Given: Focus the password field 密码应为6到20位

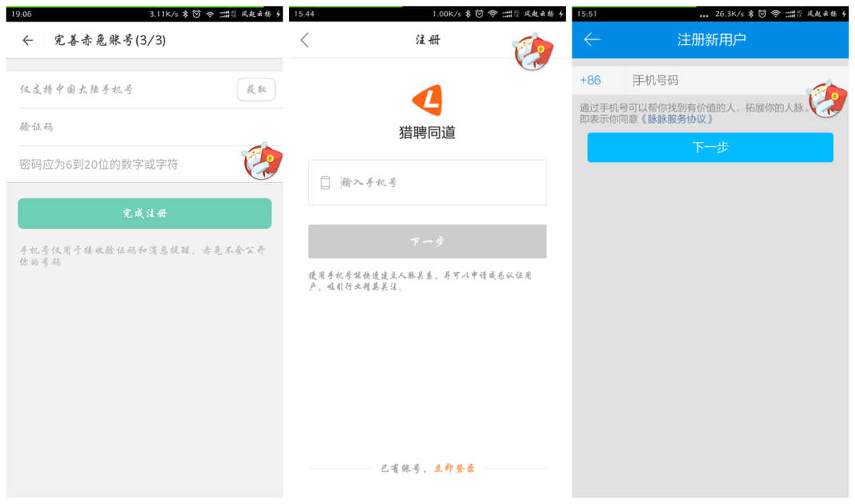Looking at the screenshot, I should click(123, 164).
